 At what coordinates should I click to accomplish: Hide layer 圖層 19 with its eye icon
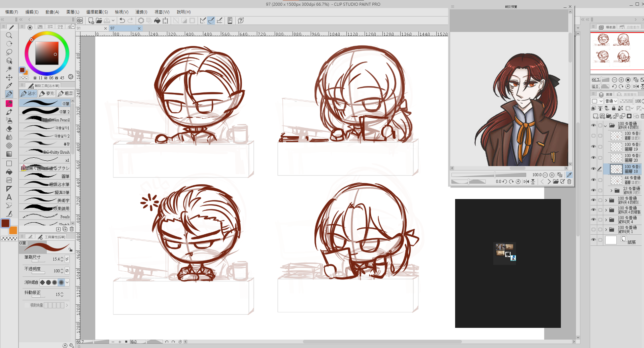coord(594,147)
